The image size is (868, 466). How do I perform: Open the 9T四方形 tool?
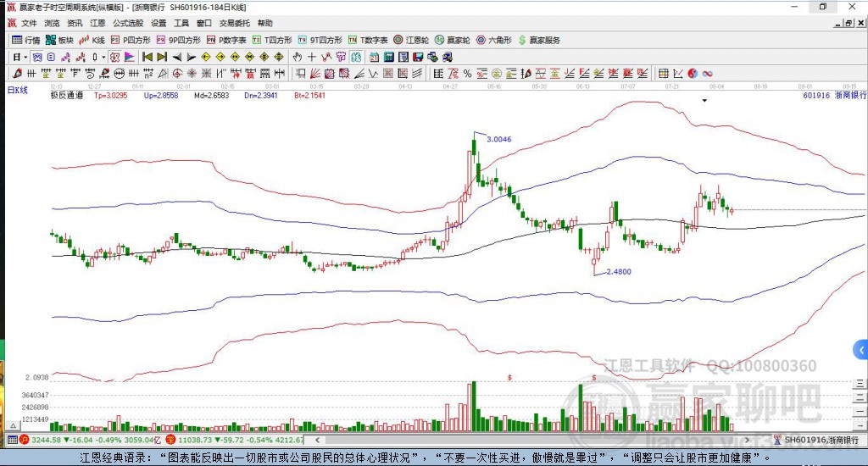tap(320, 41)
